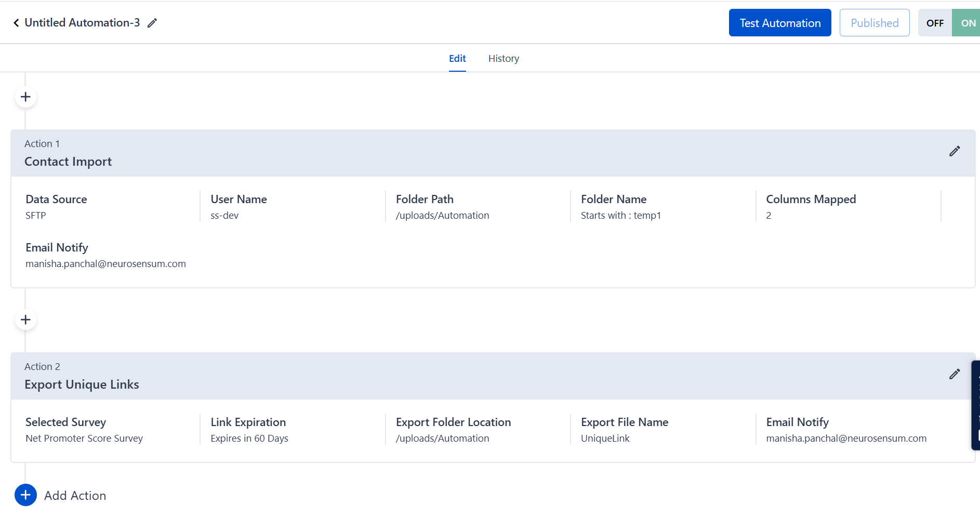This screenshot has height=517, width=980.
Task: Open the dark side widget on the right edge
Action: coord(976,405)
